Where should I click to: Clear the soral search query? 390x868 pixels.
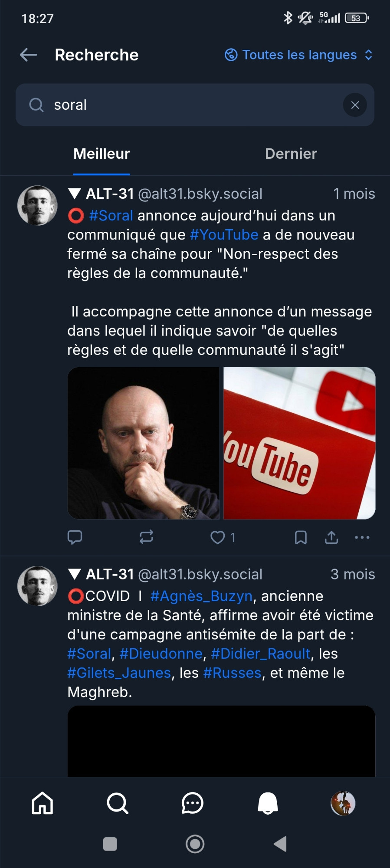355,105
